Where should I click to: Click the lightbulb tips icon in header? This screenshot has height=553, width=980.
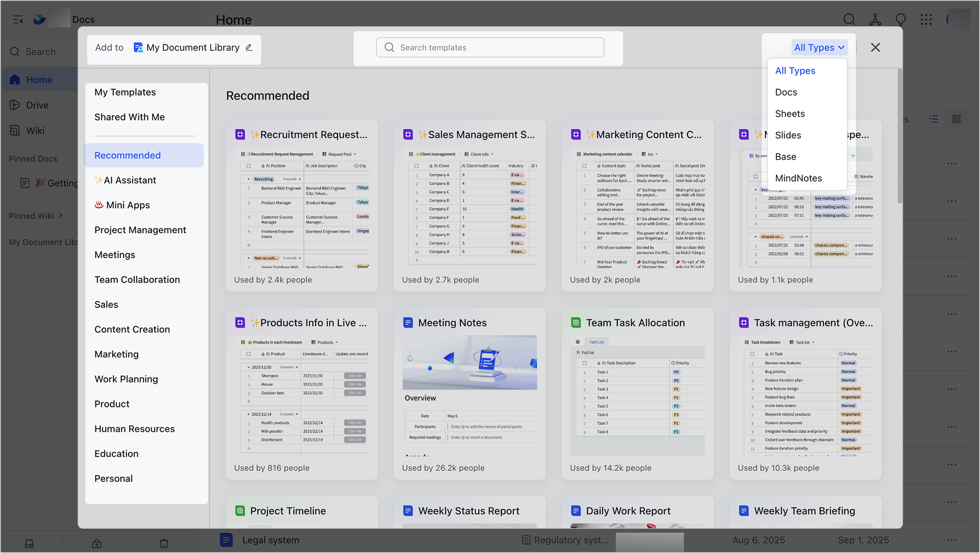coord(900,19)
